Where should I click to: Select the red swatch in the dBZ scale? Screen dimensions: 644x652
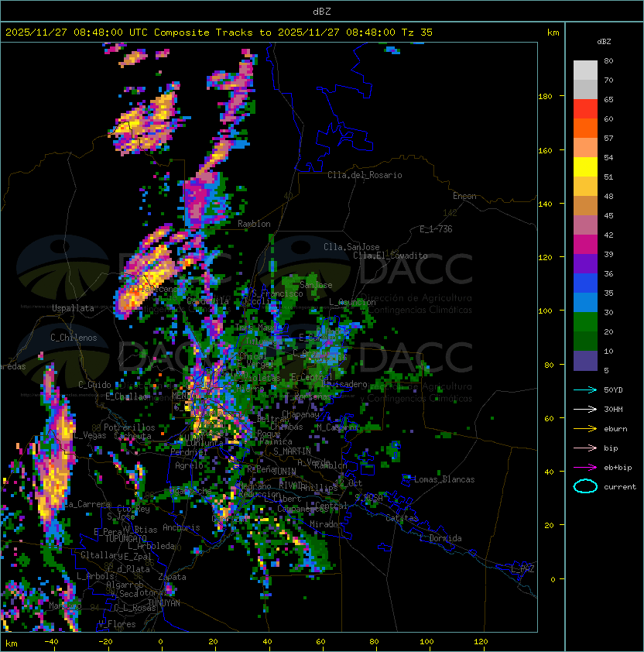585,109
